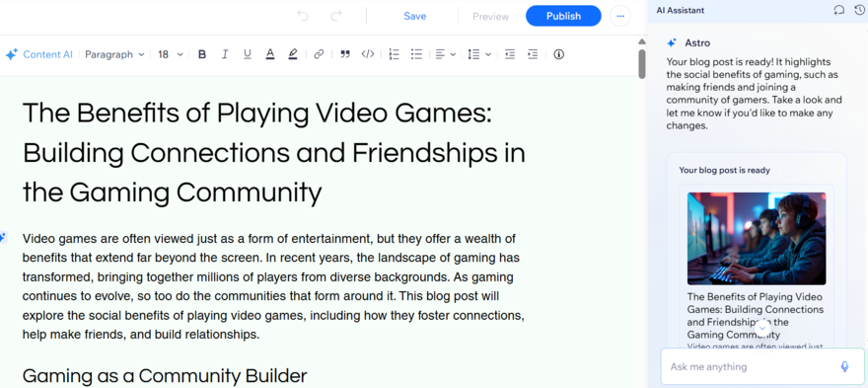Click the blog post title heading
Viewport: 868px width, 388px height.
click(274, 153)
